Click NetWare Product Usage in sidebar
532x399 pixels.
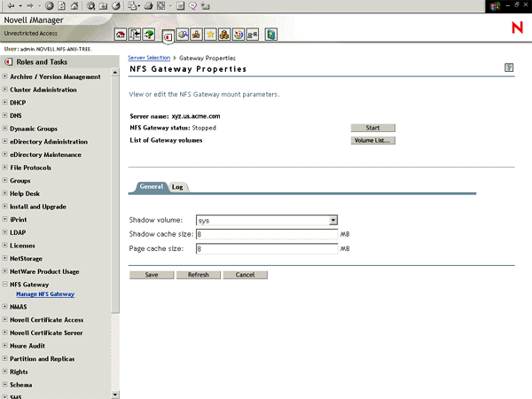click(x=44, y=271)
